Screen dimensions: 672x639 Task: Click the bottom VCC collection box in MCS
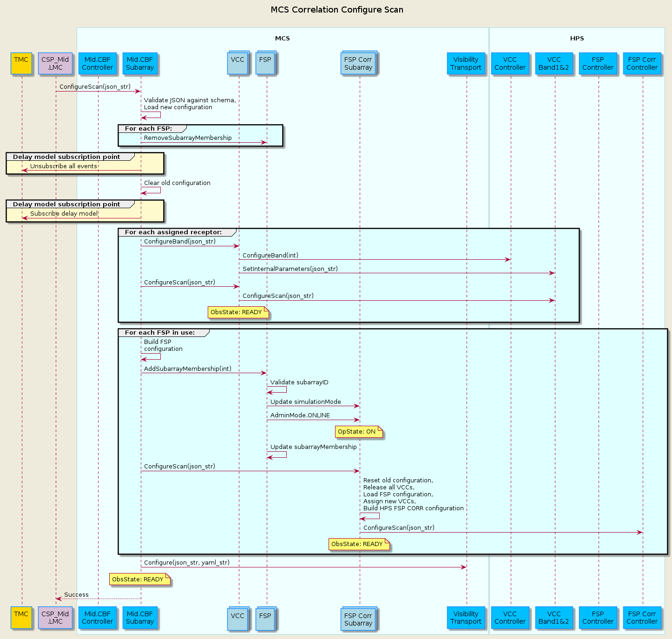[238, 619]
